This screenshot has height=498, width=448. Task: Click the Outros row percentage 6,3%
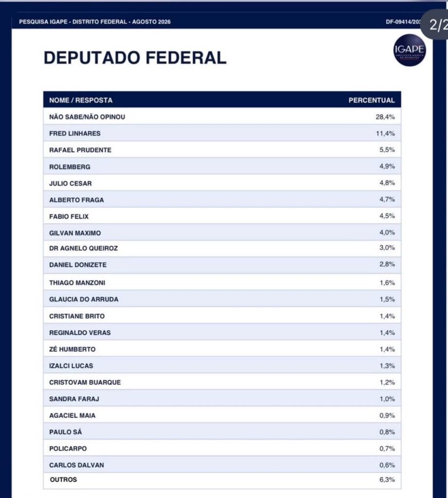pos(387,480)
